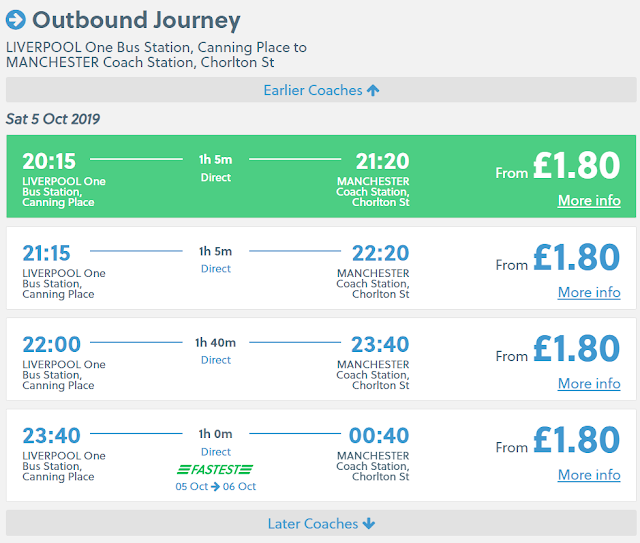Image resolution: width=640 pixels, height=543 pixels.
Task: Click the 22:20 Manchester arrival time
Action: [380, 255]
